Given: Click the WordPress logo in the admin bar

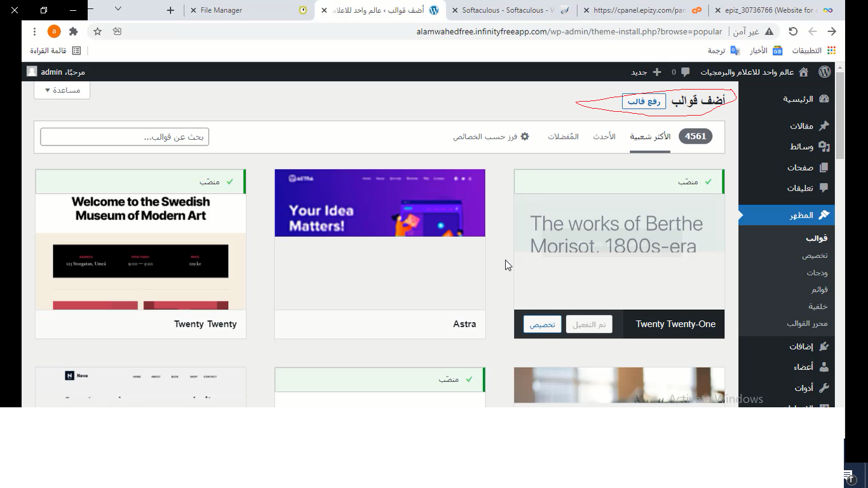Looking at the screenshot, I should 825,72.
